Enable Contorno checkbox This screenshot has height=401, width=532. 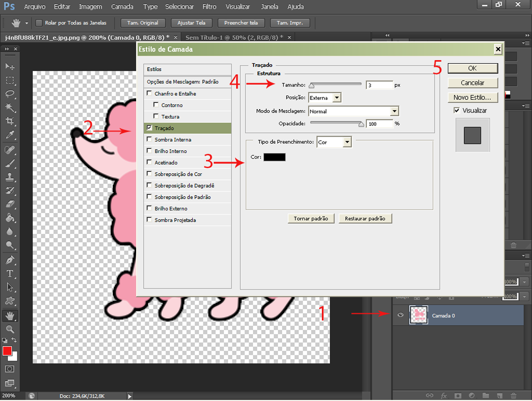pos(156,104)
